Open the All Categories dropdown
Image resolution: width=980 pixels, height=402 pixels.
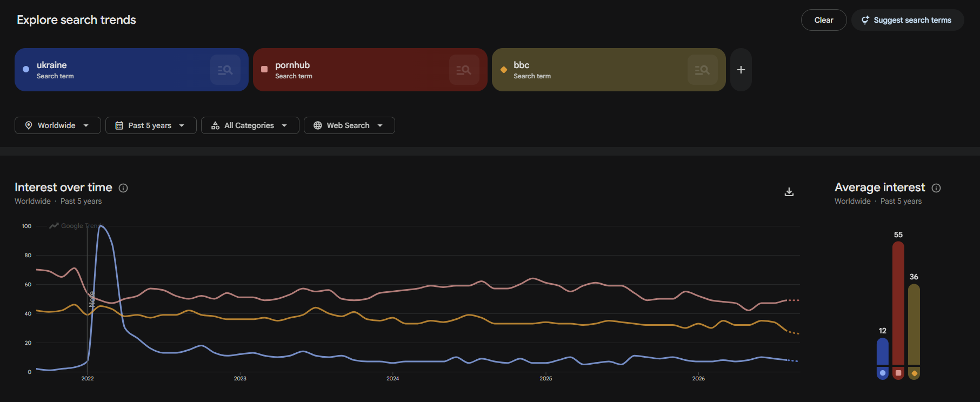coord(250,125)
